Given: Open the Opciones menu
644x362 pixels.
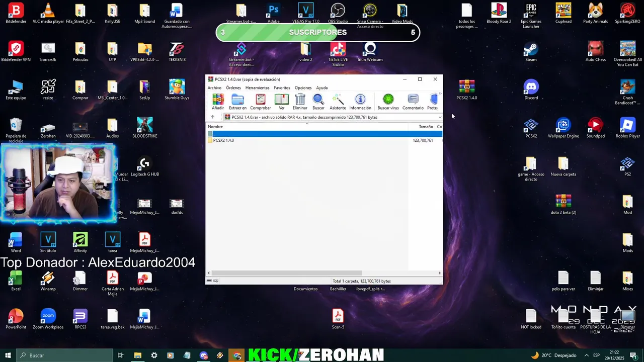Looking at the screenshot, I should point(303,87).
